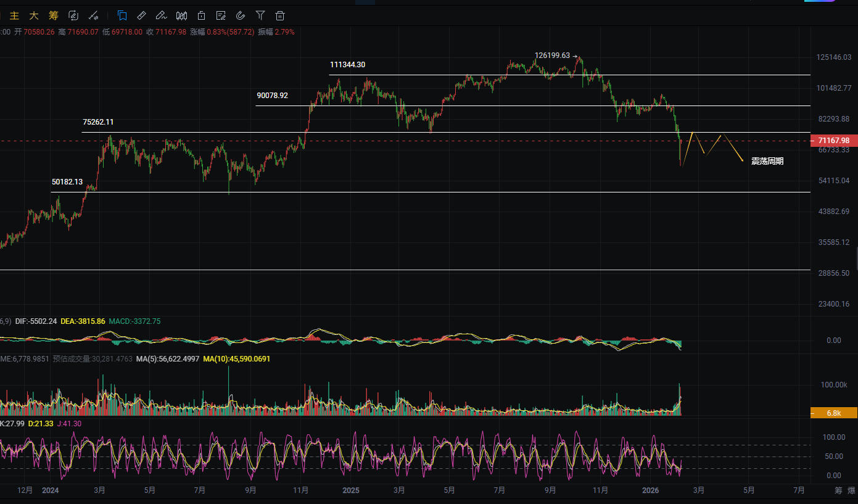Open the candlestick chart style icon

tap(181, 15)
